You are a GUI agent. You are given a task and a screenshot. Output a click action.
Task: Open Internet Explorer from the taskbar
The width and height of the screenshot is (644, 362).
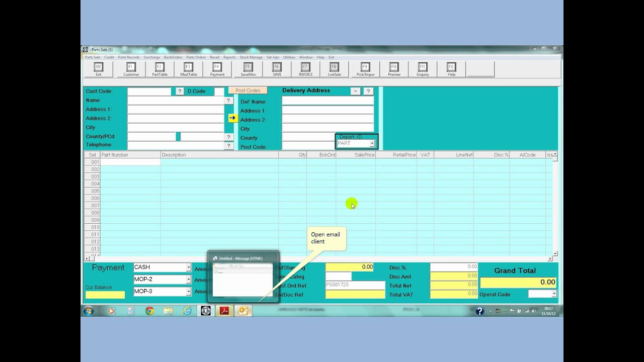click(x=187, y=311)
